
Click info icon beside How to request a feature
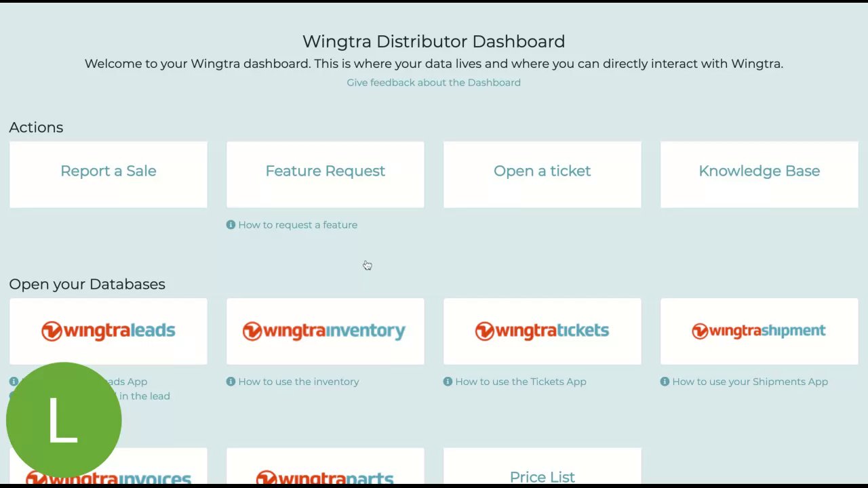tap(231, 224)
